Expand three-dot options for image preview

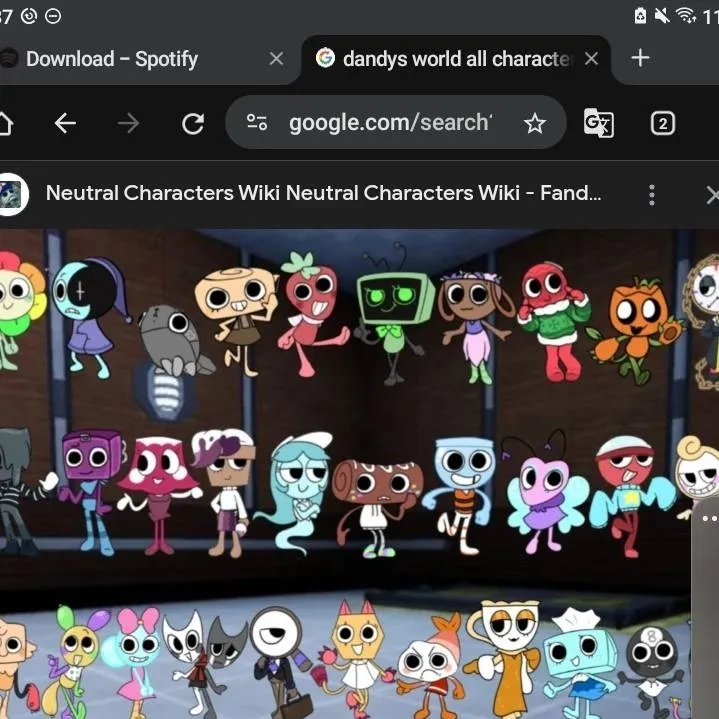(x=652, y=194)
